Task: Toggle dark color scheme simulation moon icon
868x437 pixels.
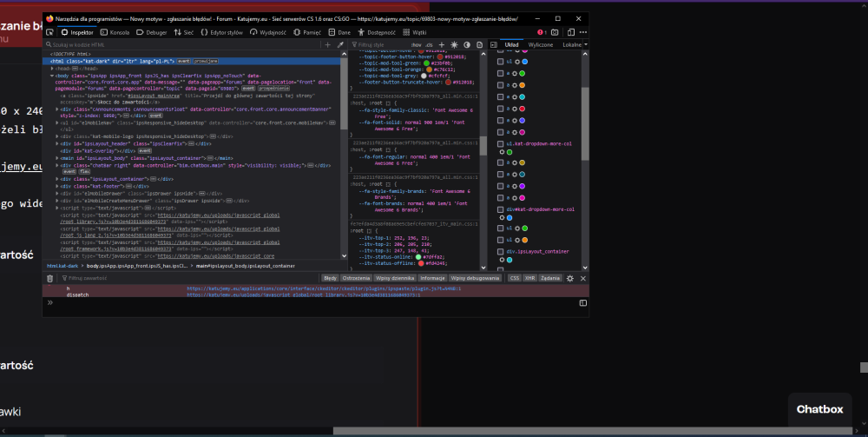Action: tap(467, 45)
